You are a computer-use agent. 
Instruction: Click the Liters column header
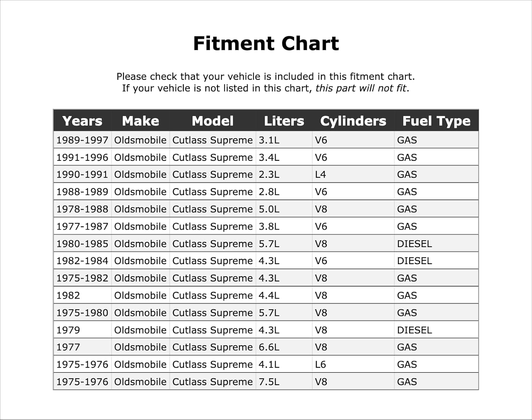[x=284, y=121]
